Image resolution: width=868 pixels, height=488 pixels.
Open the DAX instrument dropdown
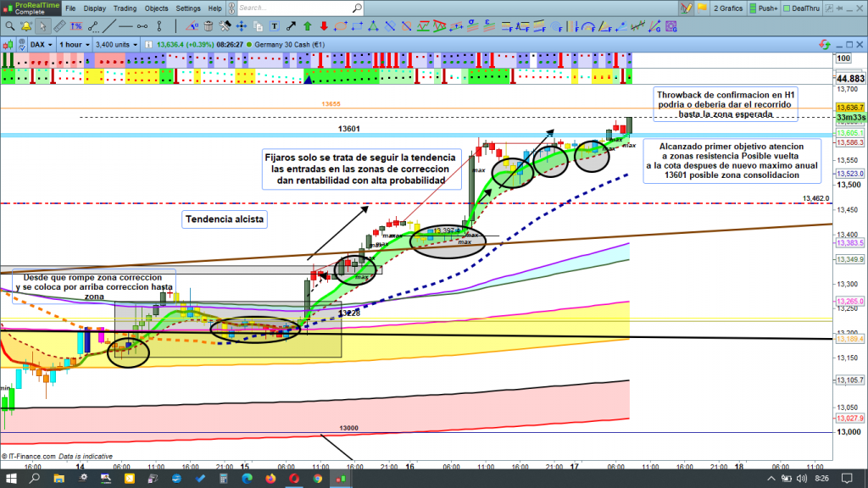tap(40, 43)
